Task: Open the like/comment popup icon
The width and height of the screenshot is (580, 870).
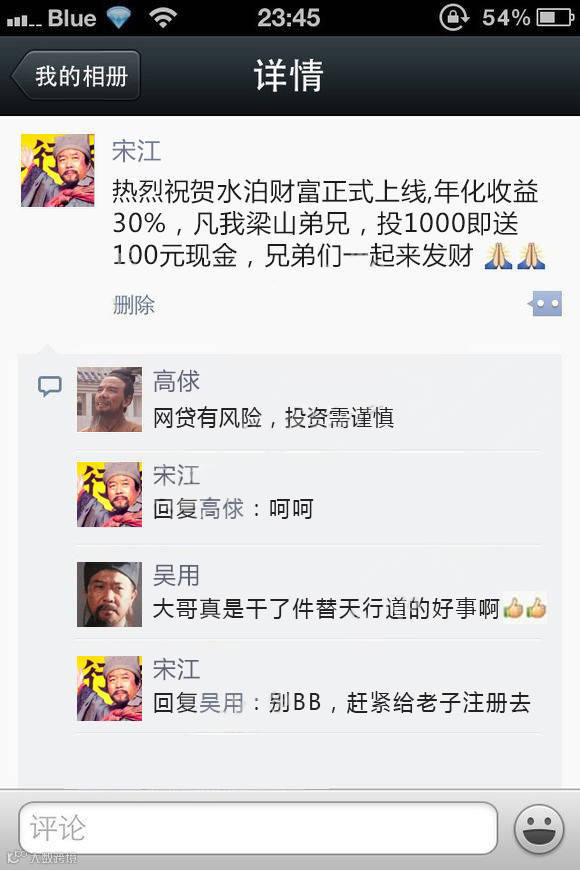Action: tap(545, 304)
